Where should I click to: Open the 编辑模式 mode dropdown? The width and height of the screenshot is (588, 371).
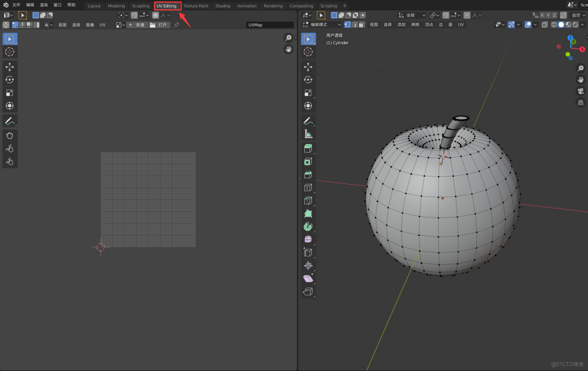click(323, 25)
